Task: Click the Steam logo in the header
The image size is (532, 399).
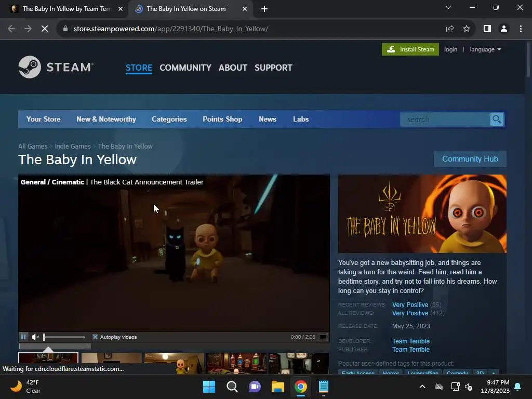Action: [x=56, y=67]
